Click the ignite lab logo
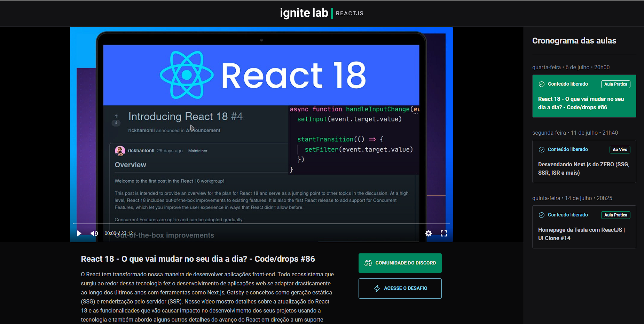The height and width of the screenshot is (324, 644). coord(304,13)
